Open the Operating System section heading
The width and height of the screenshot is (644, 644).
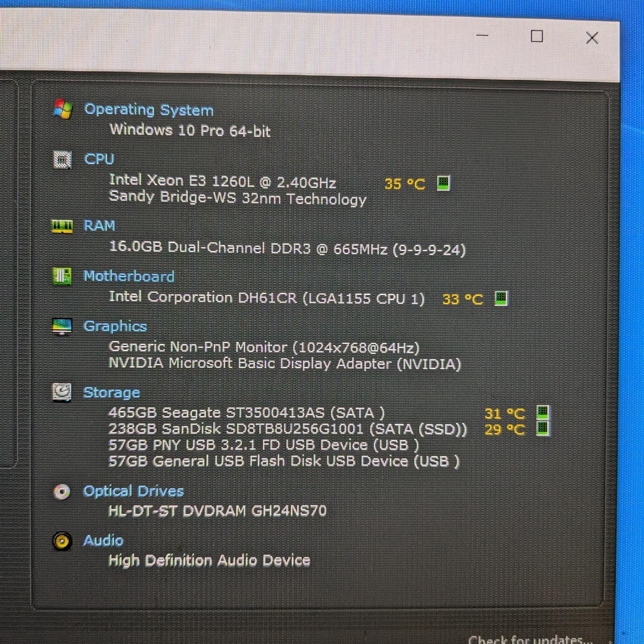coord(149,110)
